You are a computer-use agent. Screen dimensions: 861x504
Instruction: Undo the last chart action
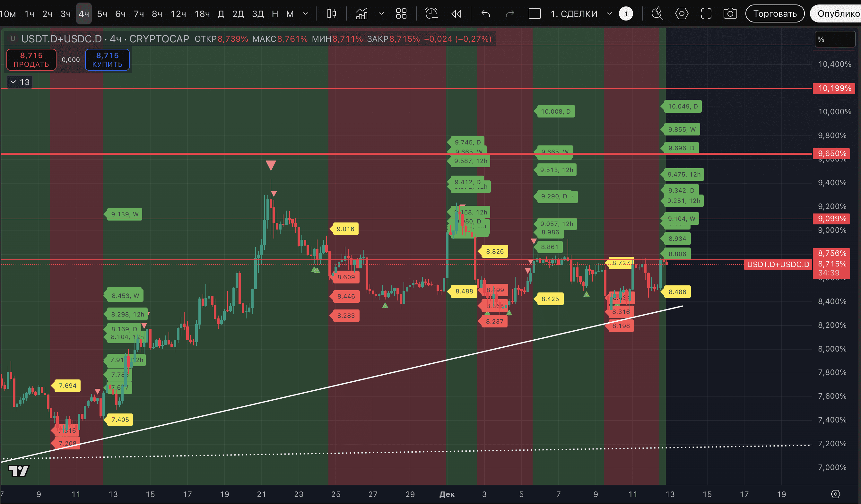click(x=485, y=14)
